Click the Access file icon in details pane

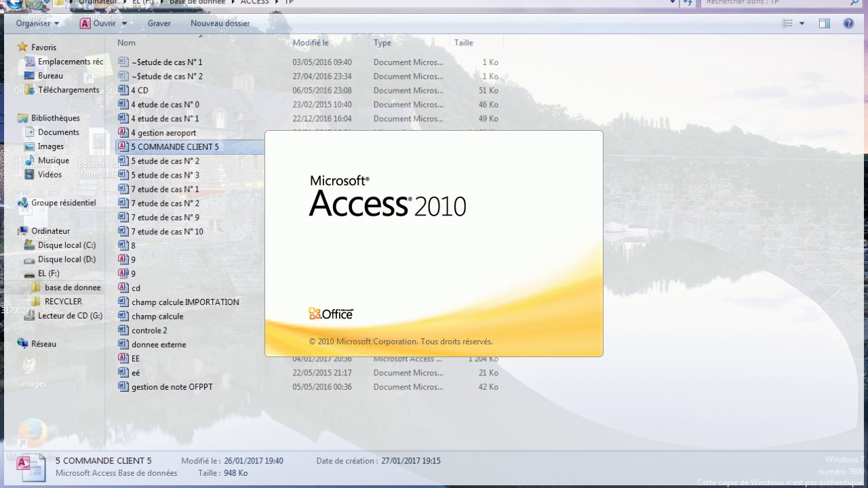31,468
